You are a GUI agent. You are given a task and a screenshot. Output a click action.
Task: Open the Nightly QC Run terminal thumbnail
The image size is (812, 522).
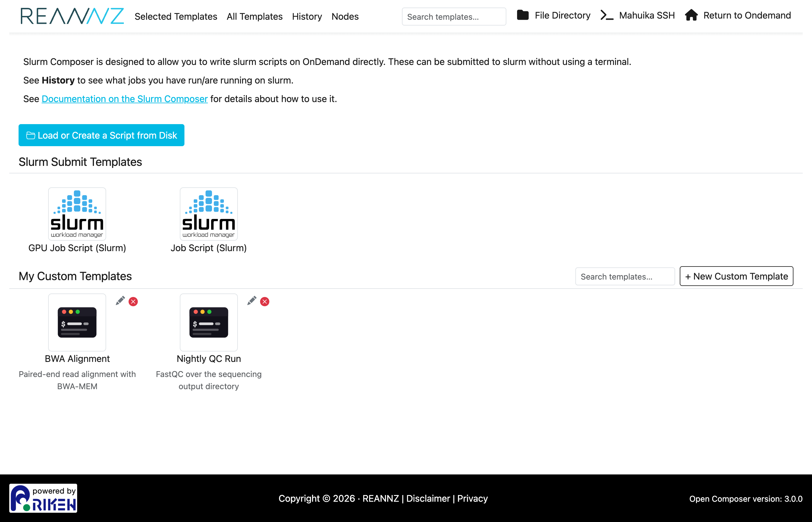point(209,322)
